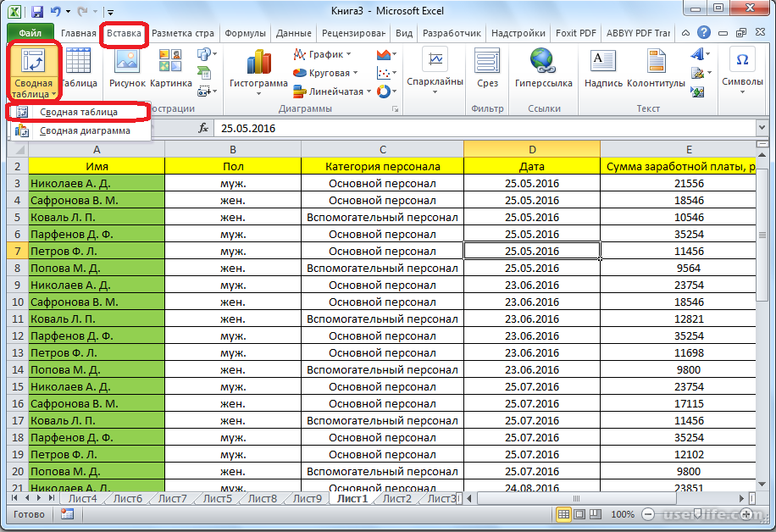Screen dimensions: 776x532
Task: Click the Select All corner box
Action: point(18,149)
